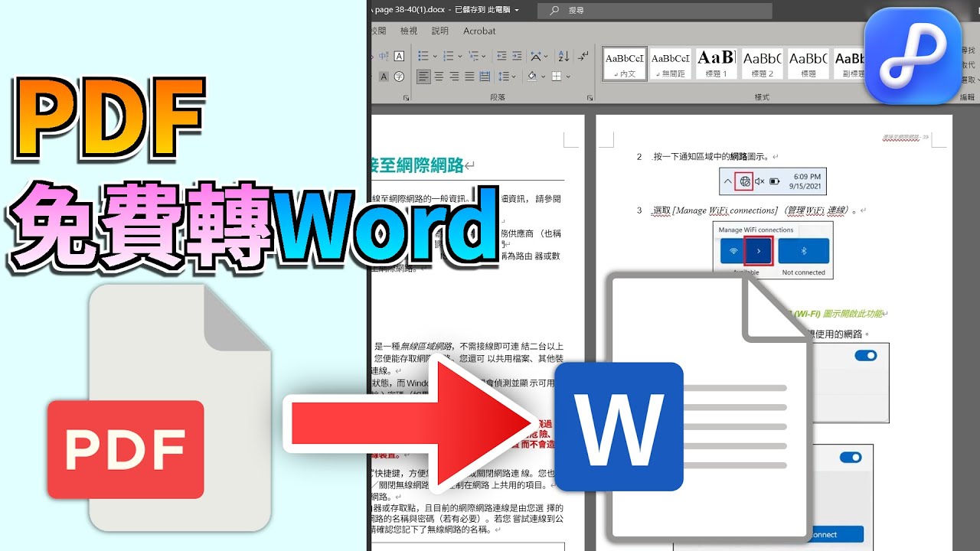980x551 pixels.
Task: Expand the bullet list dropdown arrow
Action: click(x=435, y=56)
